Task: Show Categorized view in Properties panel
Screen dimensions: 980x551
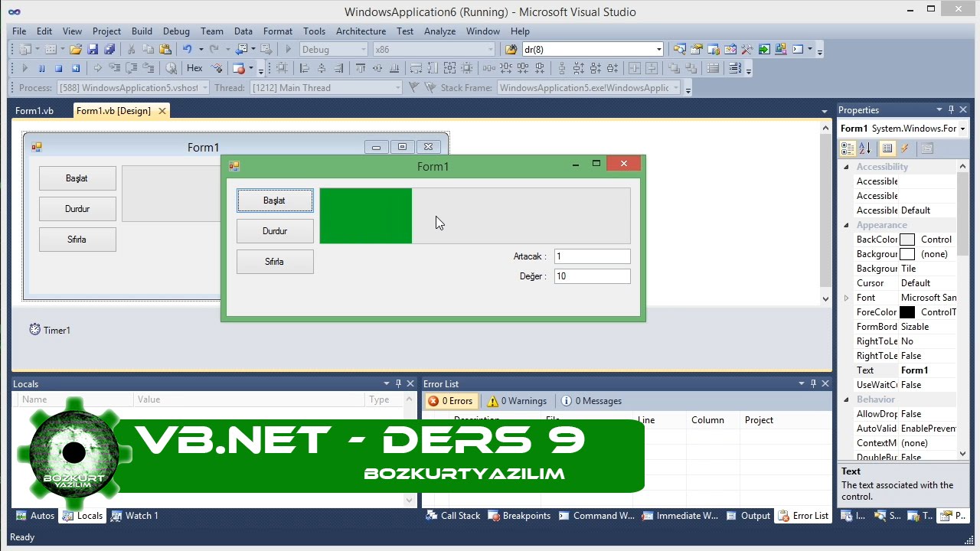Action: tap(848, 148)
